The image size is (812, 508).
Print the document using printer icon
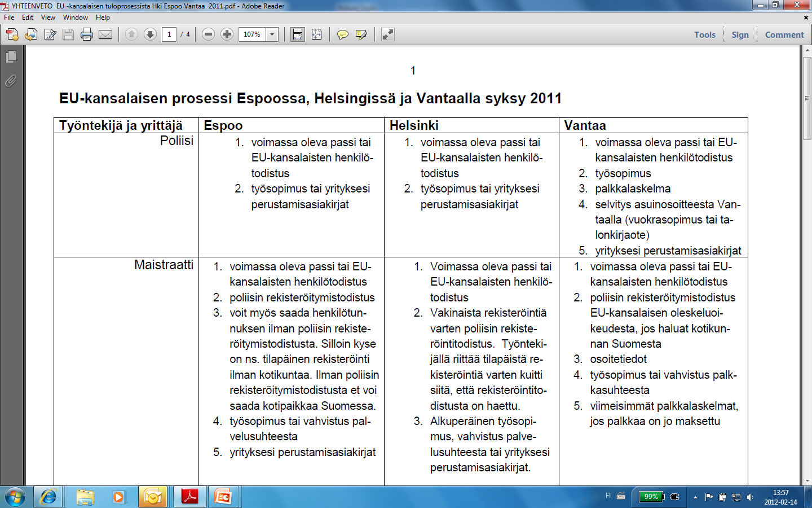click(87, 34)
